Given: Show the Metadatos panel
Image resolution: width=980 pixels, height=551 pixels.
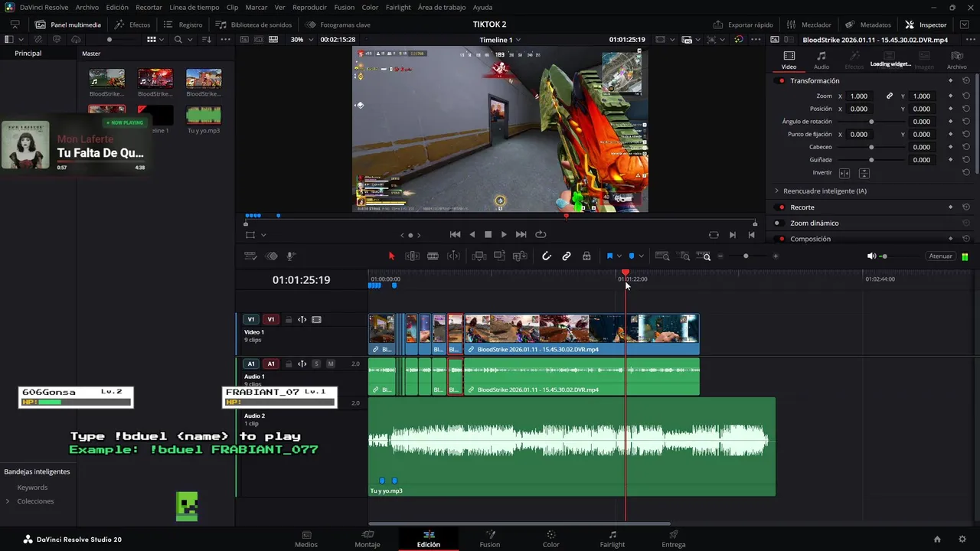Looking at the screenshot, I should tap(867, 24).
